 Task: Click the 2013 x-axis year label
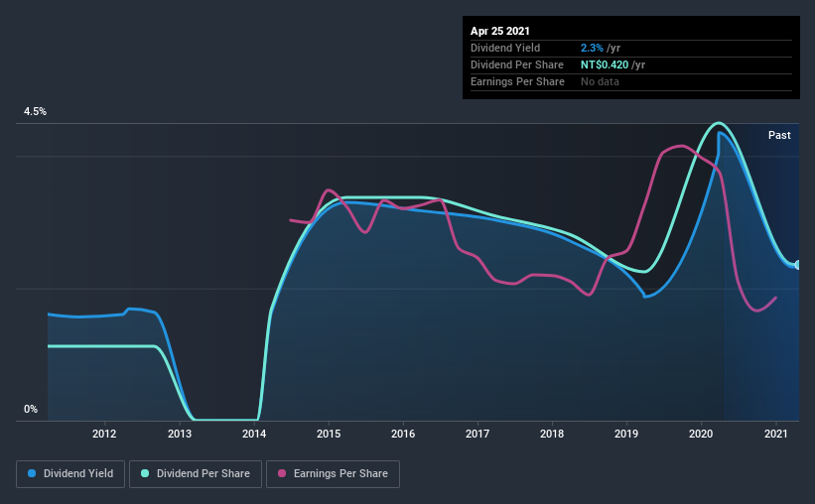click(180, 434)
